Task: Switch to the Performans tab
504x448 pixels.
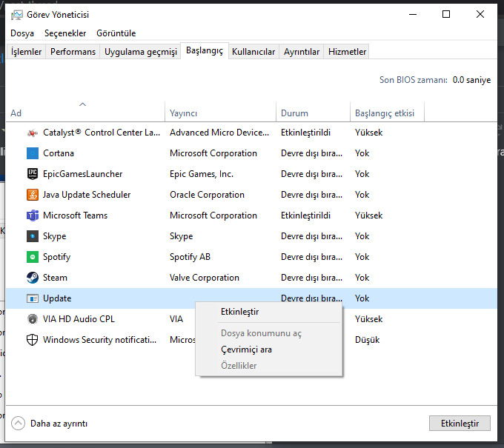Action: [73, 52]
